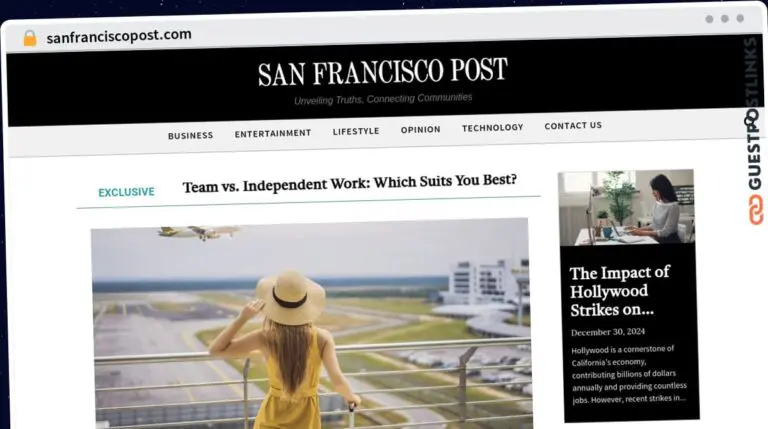The image size is (768, 429).
Task: Click the last gray window dot
Action: pyautogui.click(x=741, y=18)
